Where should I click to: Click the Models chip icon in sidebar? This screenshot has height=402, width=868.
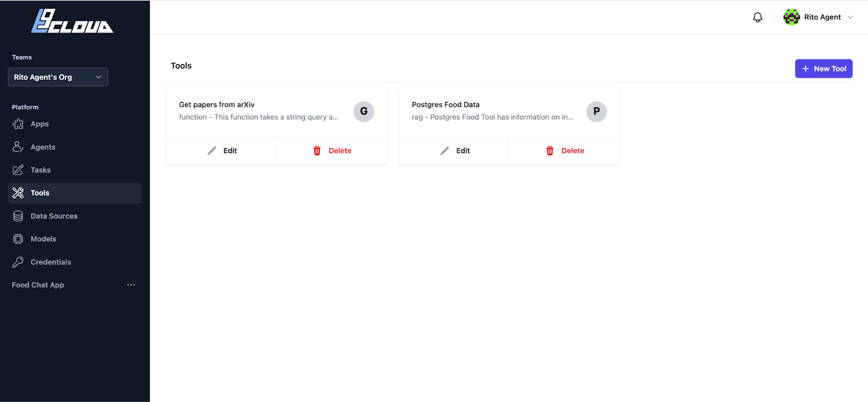[x=18, y=239]
